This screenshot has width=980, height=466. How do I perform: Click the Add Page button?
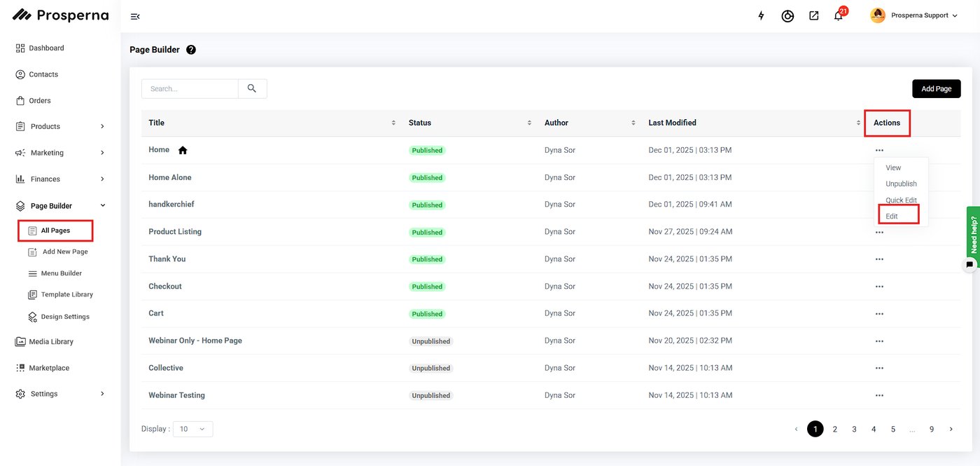[x=936, y=89]
